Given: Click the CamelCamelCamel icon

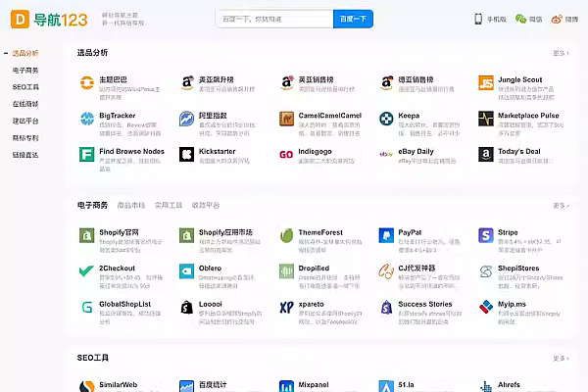Looking at the screenshot, I should point(286,119).
